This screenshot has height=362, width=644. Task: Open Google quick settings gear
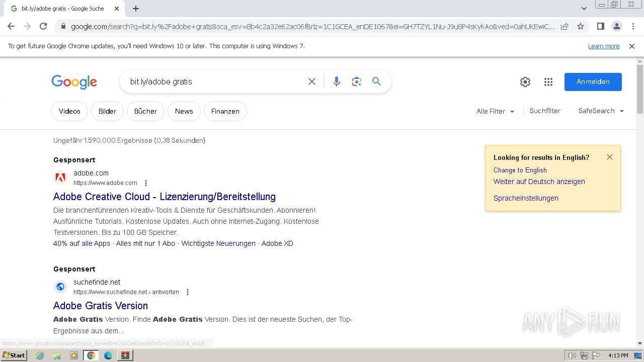coord(525,82)
